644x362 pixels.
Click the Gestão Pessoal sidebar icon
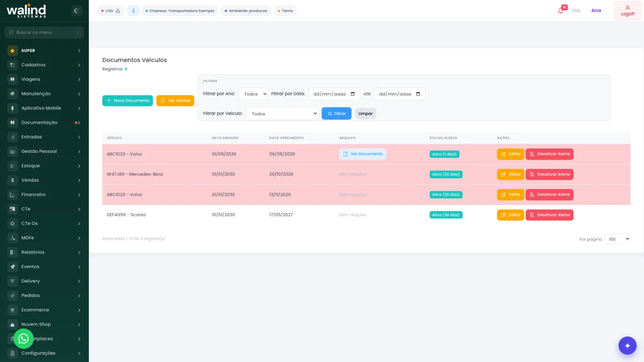(12, 152)
